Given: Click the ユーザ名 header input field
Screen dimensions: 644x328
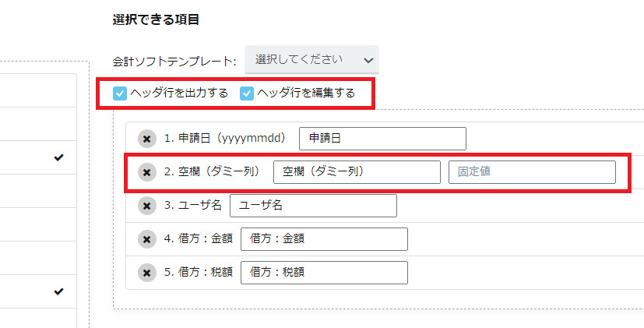Looking at the screenshot, I should [313, 206].
